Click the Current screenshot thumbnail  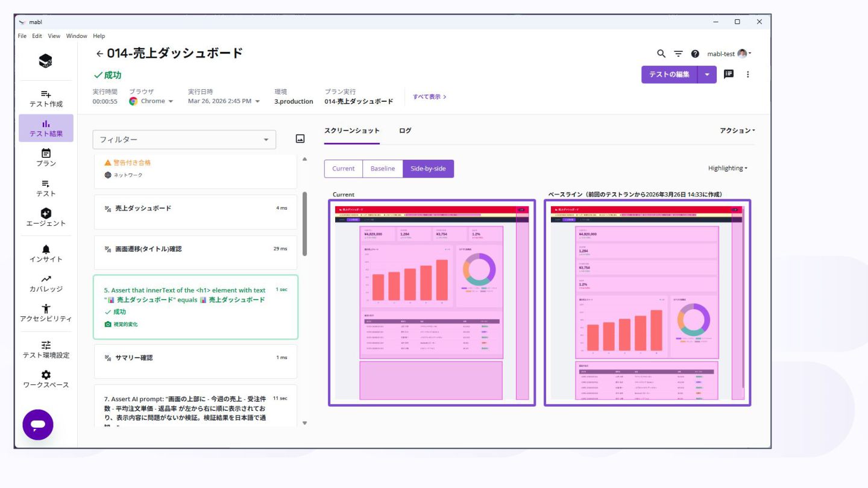[432, 302]
